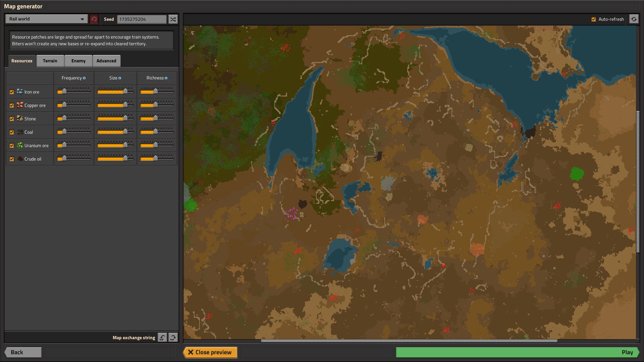Click the Coal size slider handle
The image size is (644, 362).
coord(125,131)
